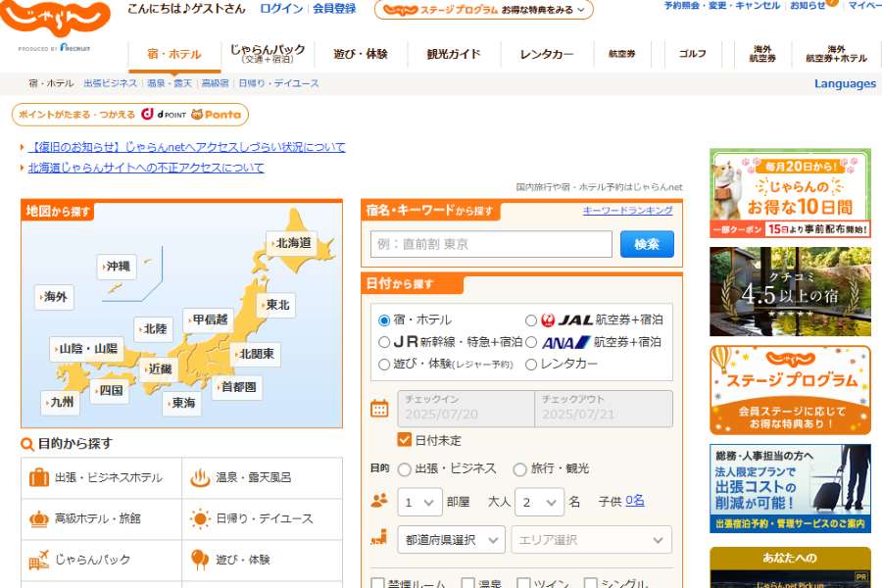Click the crown icon for 高級ホテル・旅館
This screenshot has height=588, width=882.
39,518
